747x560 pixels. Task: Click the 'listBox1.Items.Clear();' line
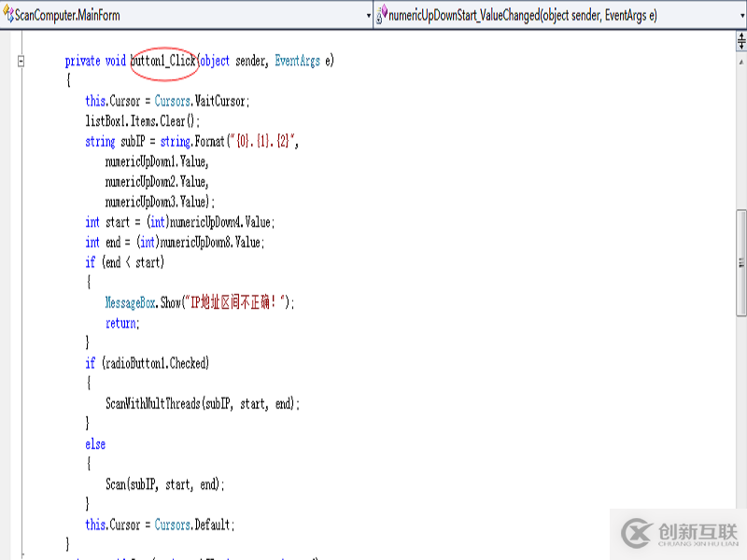click(x=143, y=121)
